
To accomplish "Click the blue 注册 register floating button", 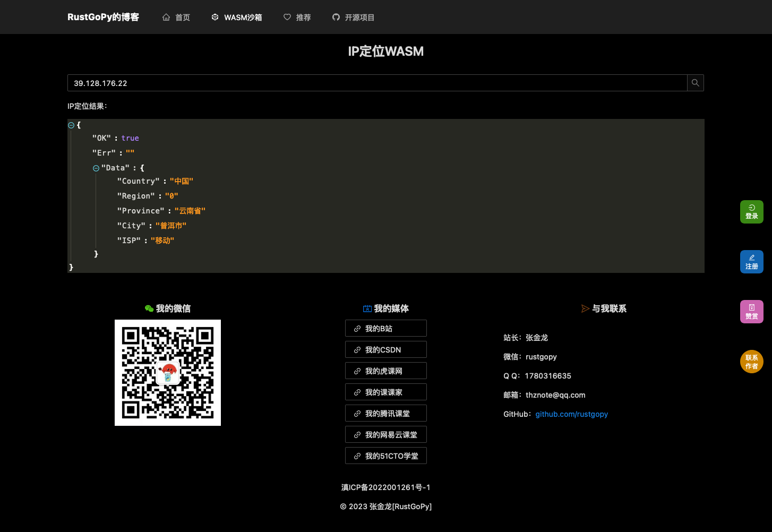I will tap(752, 262).
